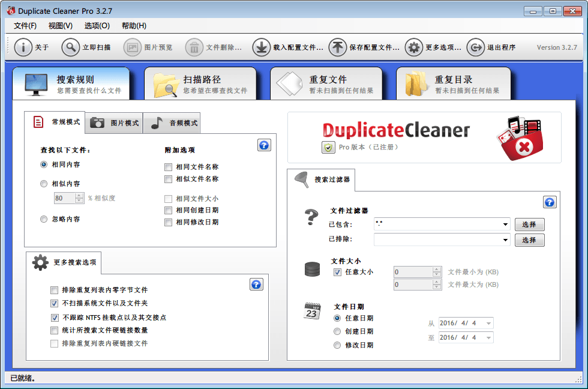Image resolution: width=588 pixels, height=389 pixels.
Task: Click the 已就绪 status bar text
Action: [x=23, y=378]
